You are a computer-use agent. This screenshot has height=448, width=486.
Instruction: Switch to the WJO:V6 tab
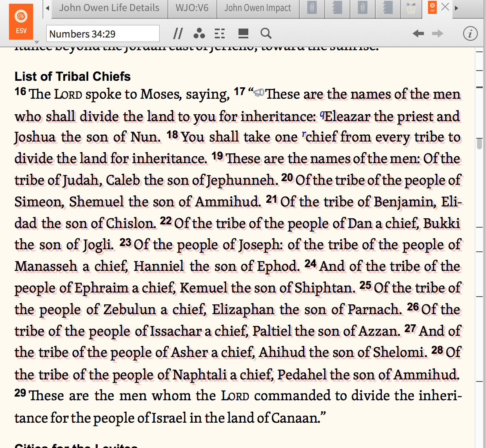(192, 8)
